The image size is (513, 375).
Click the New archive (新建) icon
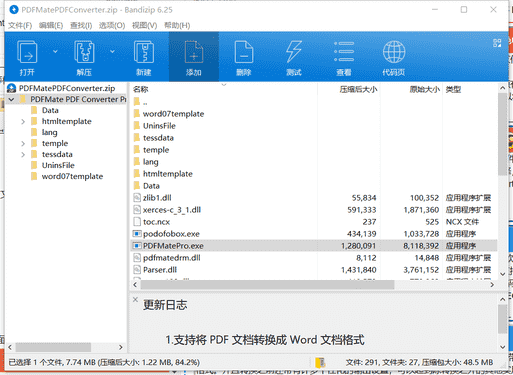(144, 52)
